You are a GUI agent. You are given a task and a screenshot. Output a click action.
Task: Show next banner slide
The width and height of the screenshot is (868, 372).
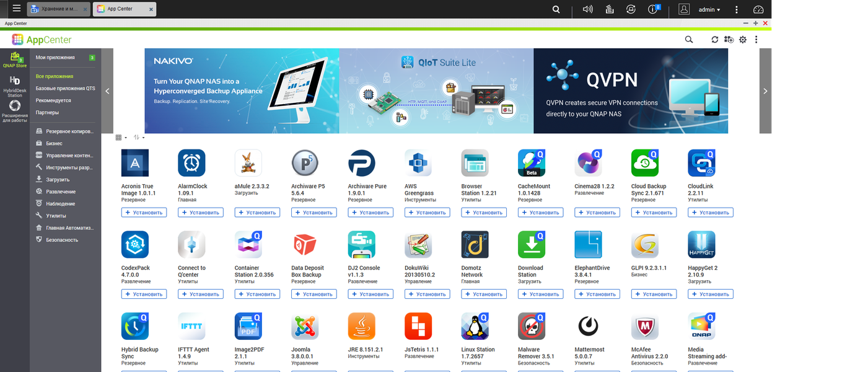[765, 91]
